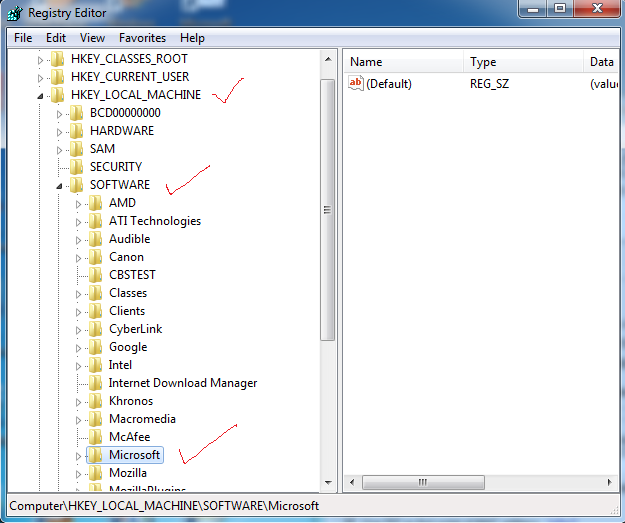Click the Data column header
The width and height of the screenshot is (625, 523).
click(601, 62)
